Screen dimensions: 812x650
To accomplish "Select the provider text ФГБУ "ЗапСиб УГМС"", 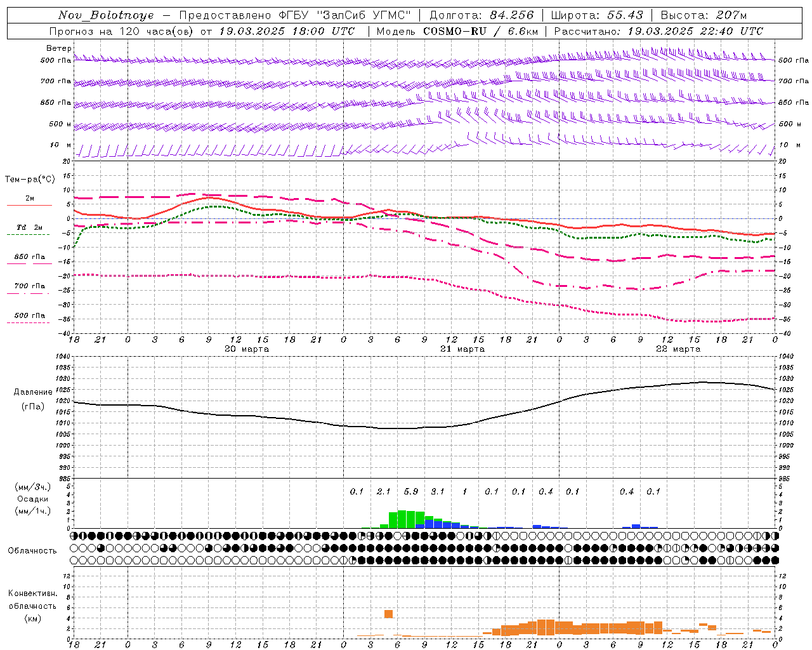I will [x=345, y=15].
